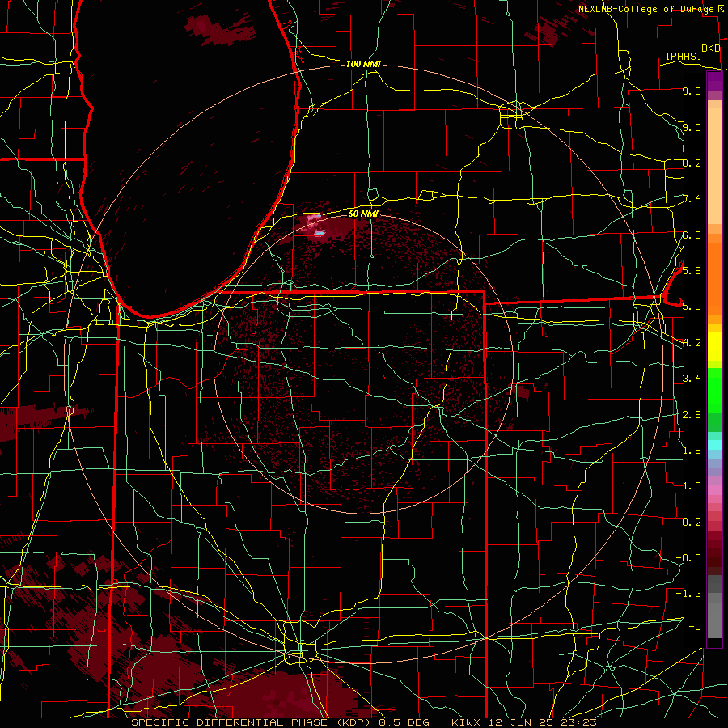This screenshot has width=728, height=728.
Task: Click the light-blue KDP echo near 50 NMI label
Action: tap(319, 233)
